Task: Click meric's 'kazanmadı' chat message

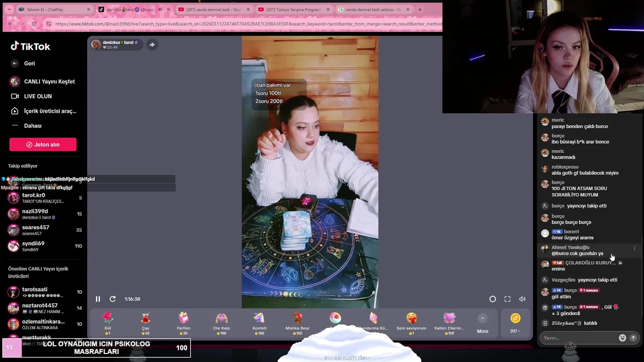Action: click(563, 157)
